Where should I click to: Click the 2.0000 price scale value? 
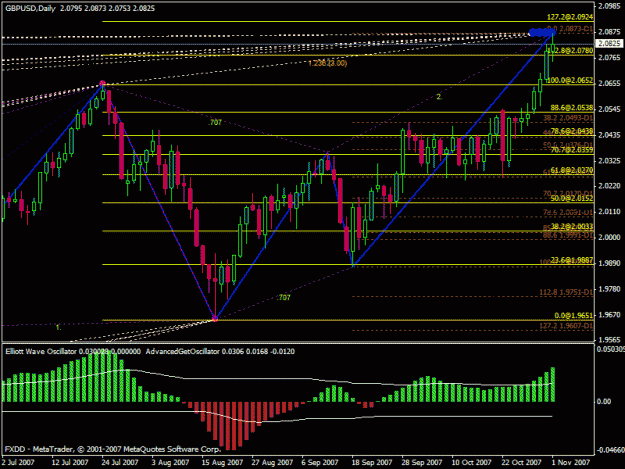(x=610, y=237)
